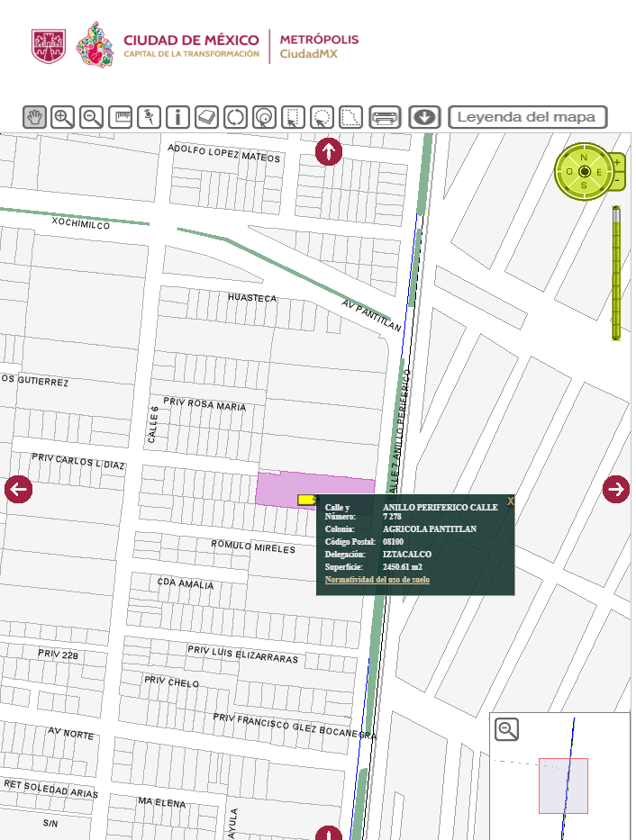Zoom in with compass plus button
The height and width of the screenshot is (840, 636).
pos(617,162)
